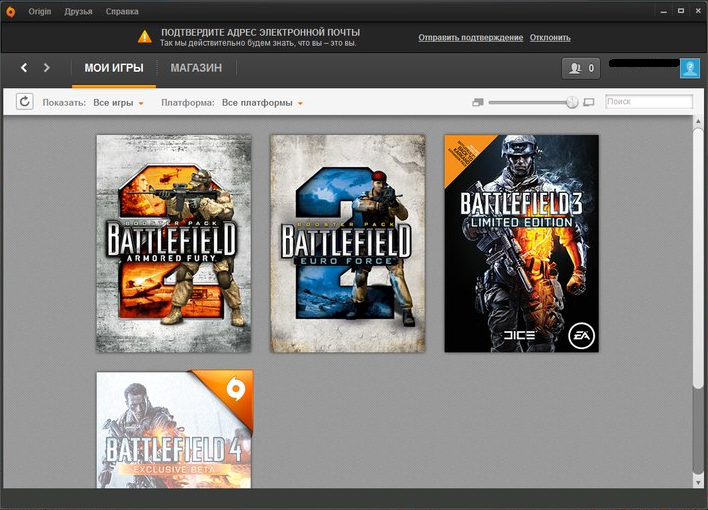This screenshot has width=708, height=510.
Task: Click the user profile avatar
Action: click(689, 69)
